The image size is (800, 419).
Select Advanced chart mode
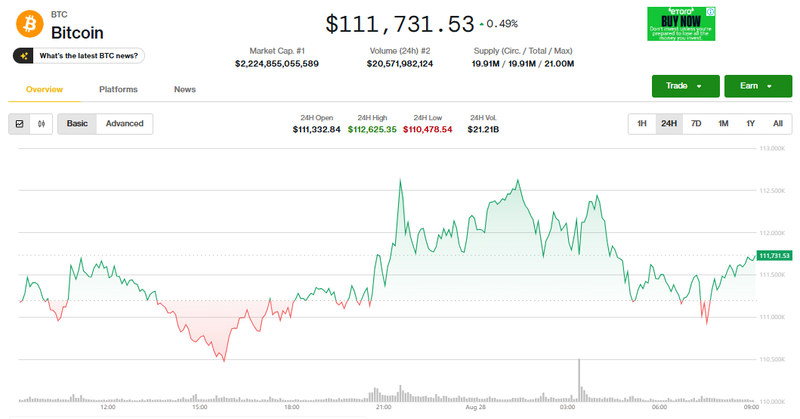[125, 124]
